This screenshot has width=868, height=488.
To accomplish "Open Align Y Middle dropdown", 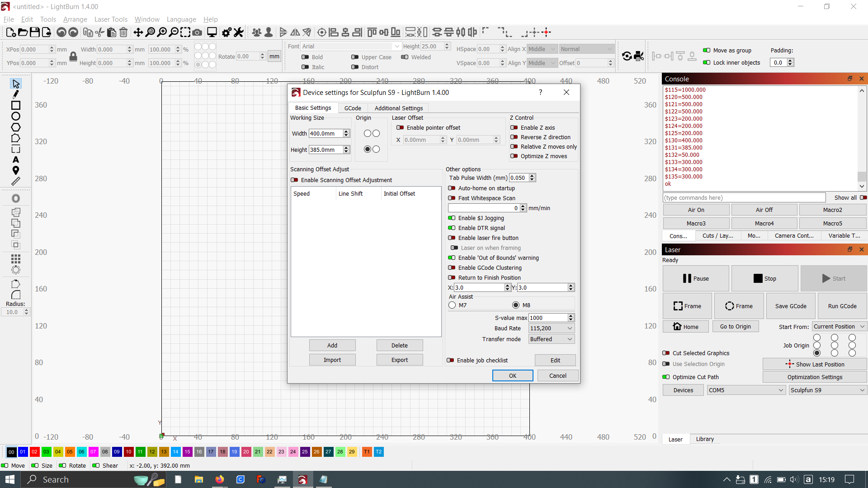I will [542, 63].
